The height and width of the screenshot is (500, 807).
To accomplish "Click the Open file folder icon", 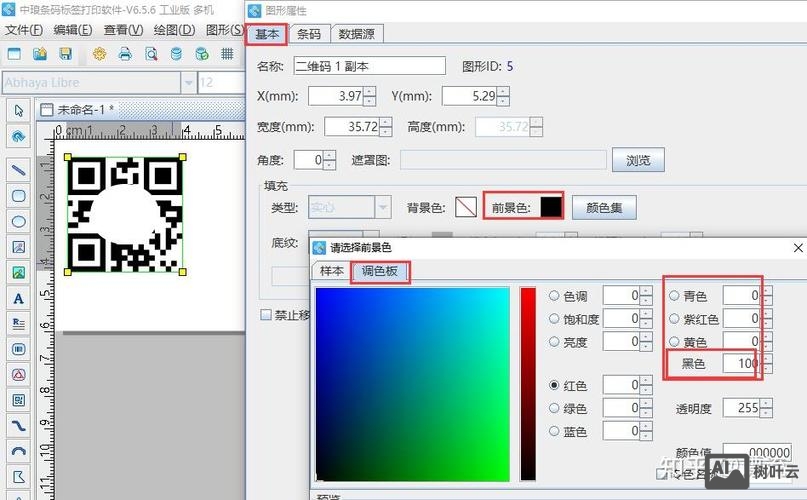I will pos(40,54).
